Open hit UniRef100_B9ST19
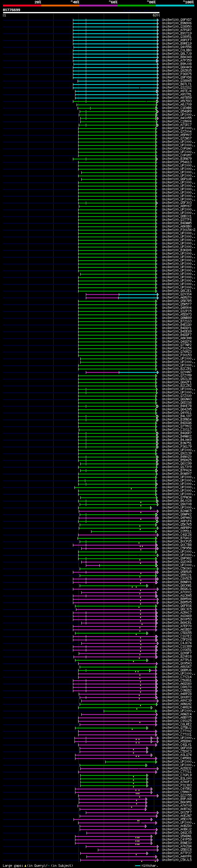This screenshot has width=197, height=868. click(176, 33)
